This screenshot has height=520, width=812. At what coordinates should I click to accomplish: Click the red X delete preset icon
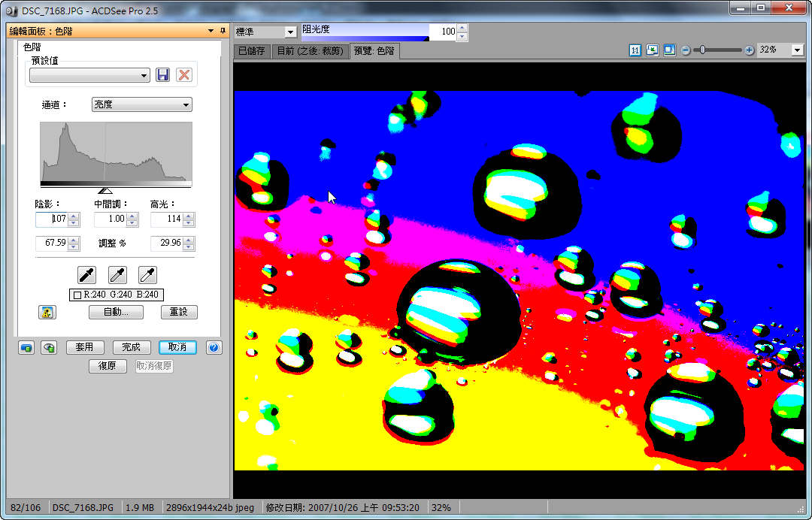pyautogui.click(x=184, y=75)
